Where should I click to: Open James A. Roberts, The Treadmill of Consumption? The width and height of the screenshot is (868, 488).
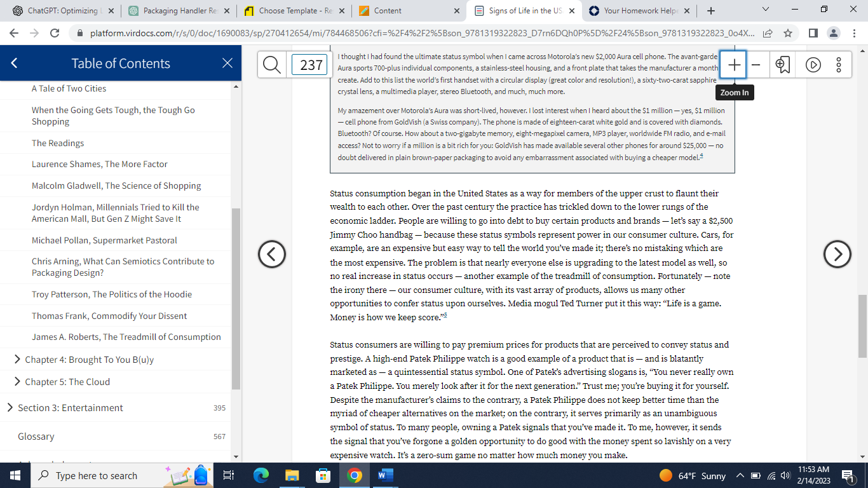pos(126,337)
